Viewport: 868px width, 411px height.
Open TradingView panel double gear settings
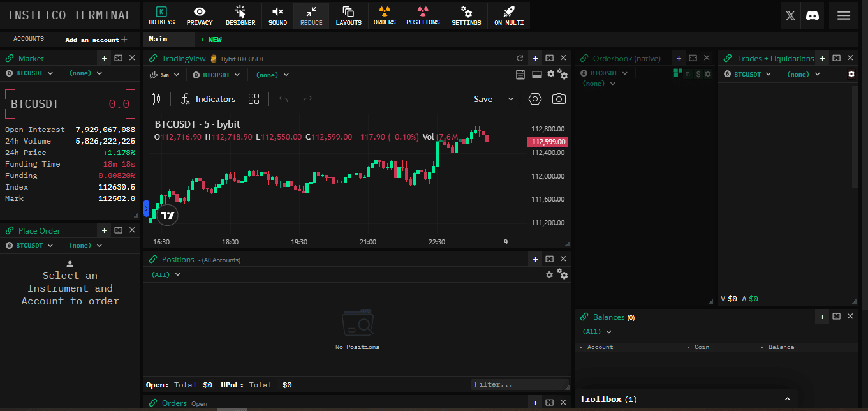coord(563,75)
